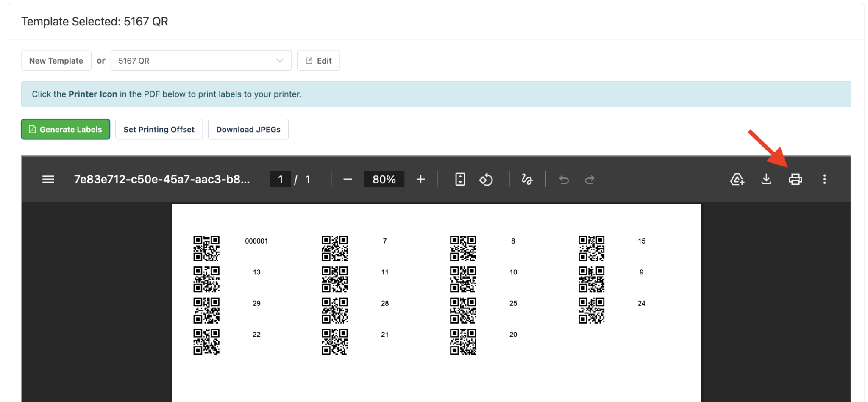Download the PDF file

point(766,180)
